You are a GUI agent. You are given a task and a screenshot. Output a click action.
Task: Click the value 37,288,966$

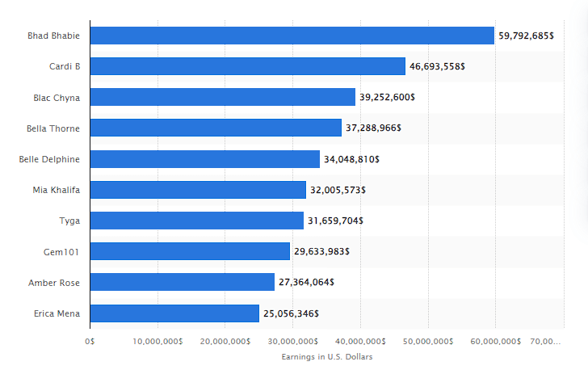pyautogui.click(x=373, y=128)
